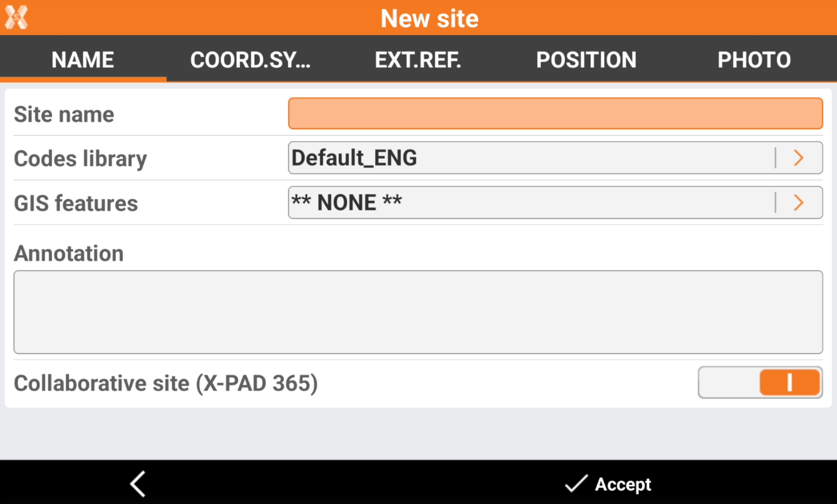Click the Codes library label
Screen dimensions: 837x504
81,159
